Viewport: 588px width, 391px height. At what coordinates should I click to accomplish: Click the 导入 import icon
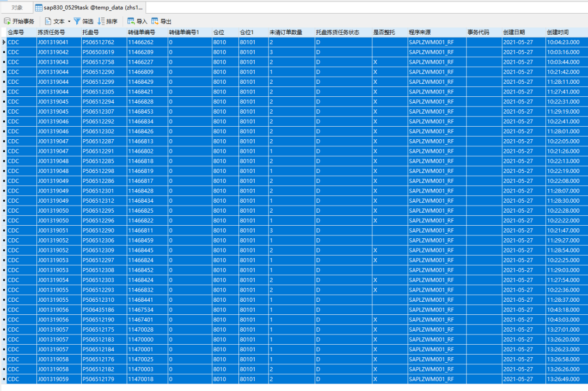131,21
